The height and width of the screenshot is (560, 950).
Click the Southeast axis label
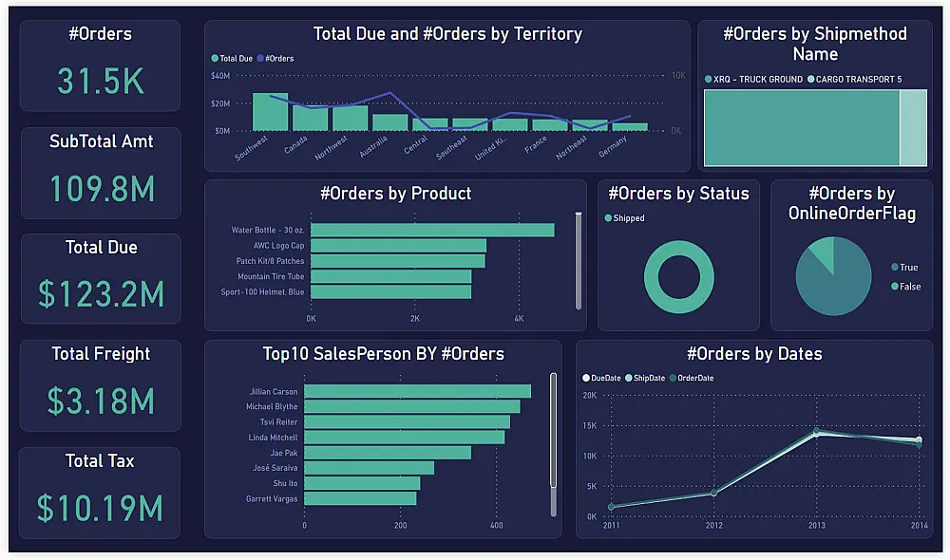point(451,147)
